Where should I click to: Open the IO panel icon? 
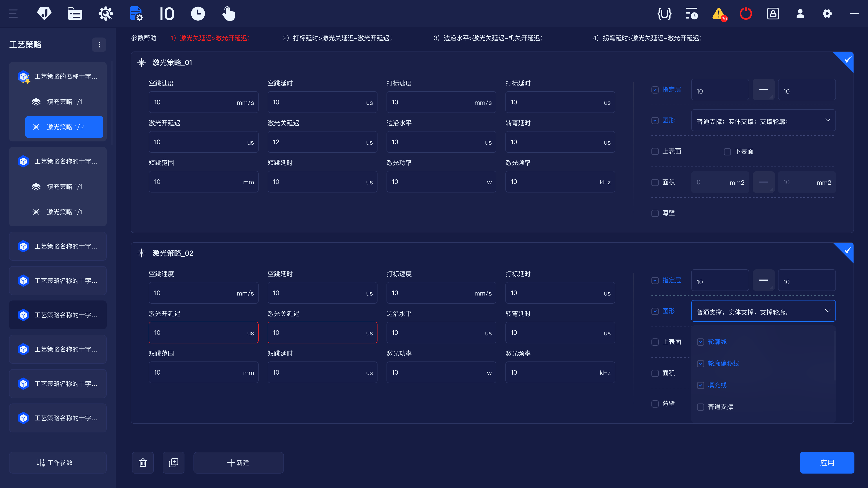click(x=167, y=14)
